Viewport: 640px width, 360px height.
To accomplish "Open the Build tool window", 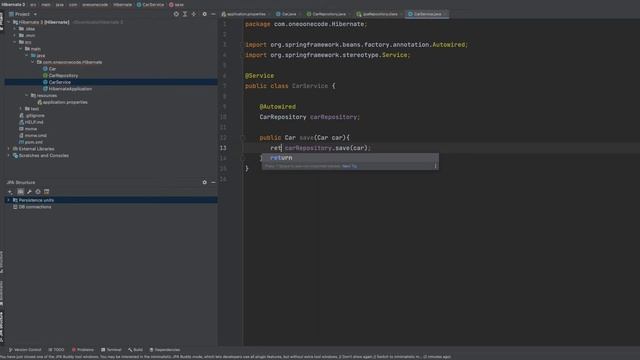I will 136,350.
